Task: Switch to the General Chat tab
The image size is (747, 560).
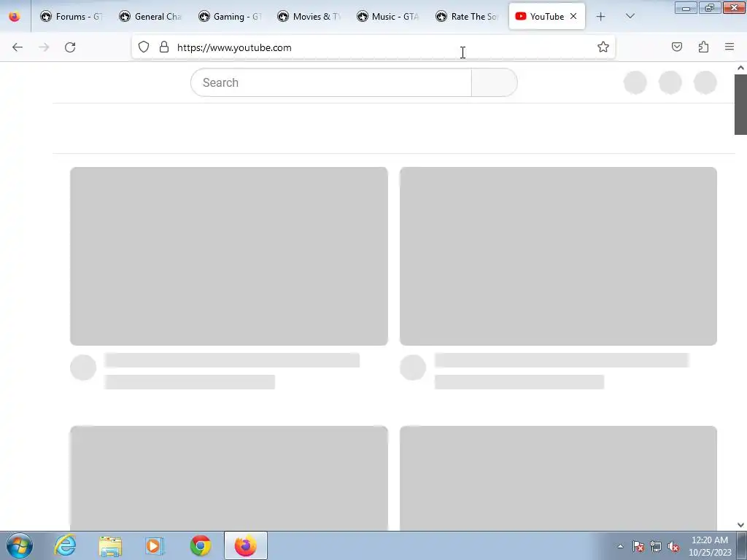Action: pyautogui.click(x=150, y=17)
